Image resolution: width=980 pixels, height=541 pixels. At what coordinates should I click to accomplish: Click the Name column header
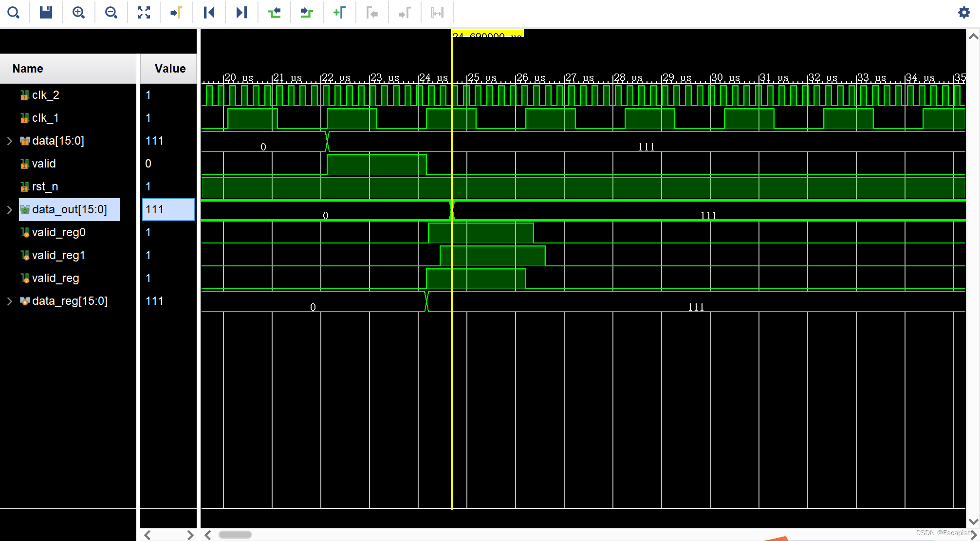click(68, 69)
